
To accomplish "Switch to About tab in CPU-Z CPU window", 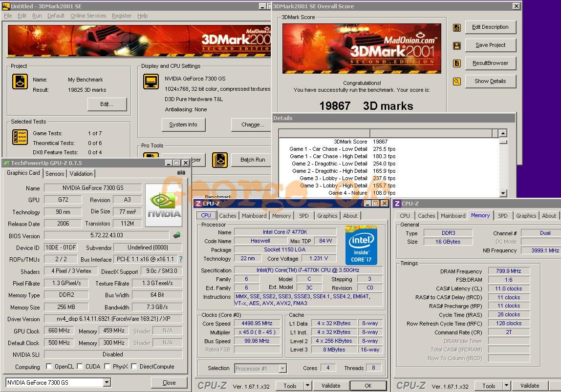I will pos(350,216).
